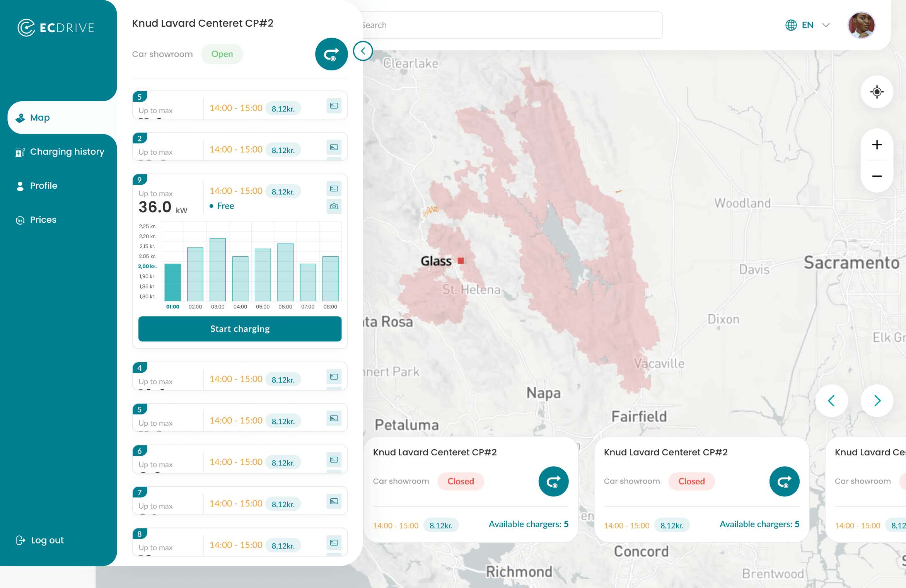Viewport: 906px width, 588px height.
Task: Zoom in using the map's plus icon
Action: point(877,145)
